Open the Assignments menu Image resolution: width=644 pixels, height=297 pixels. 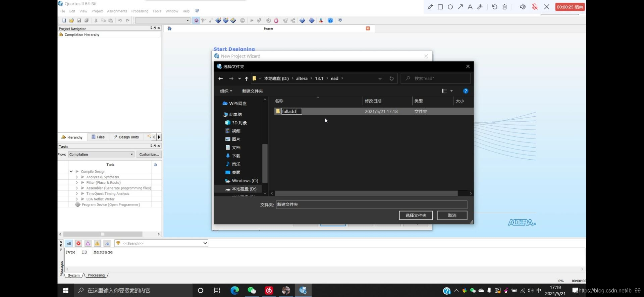(x=117, y=11)
